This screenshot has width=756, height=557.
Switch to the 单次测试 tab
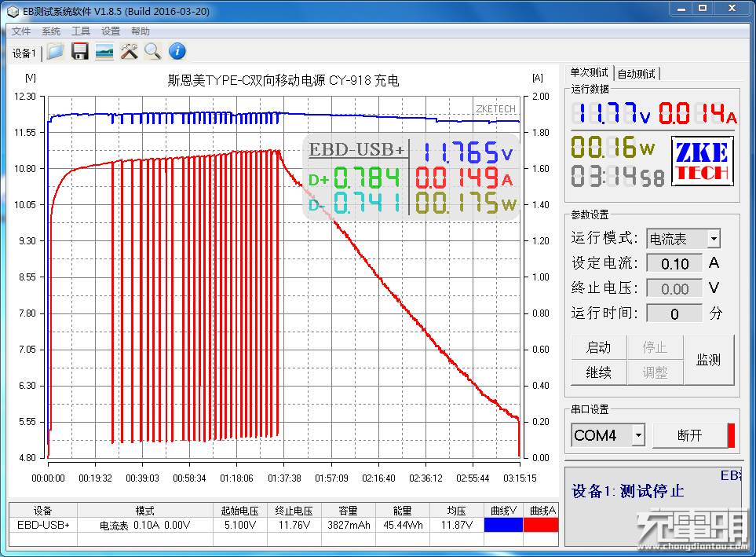point(590,73)
